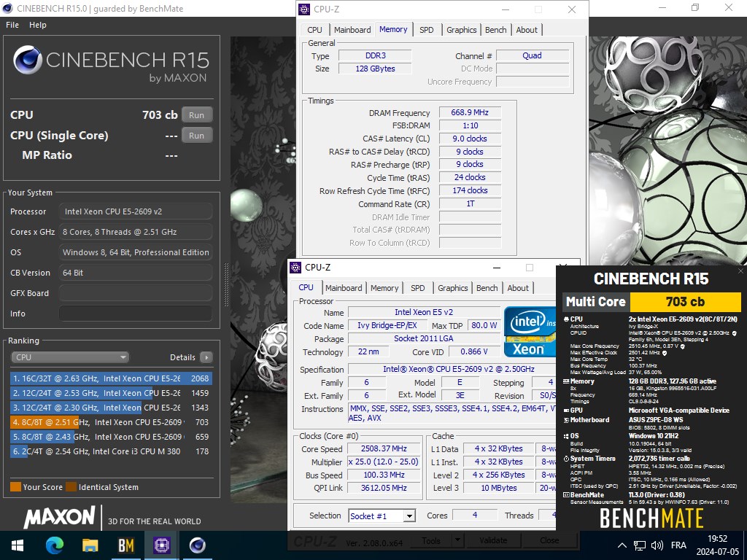Run the CPU multi-core benchmark
The image size is (747, 560).
(197, 114)
